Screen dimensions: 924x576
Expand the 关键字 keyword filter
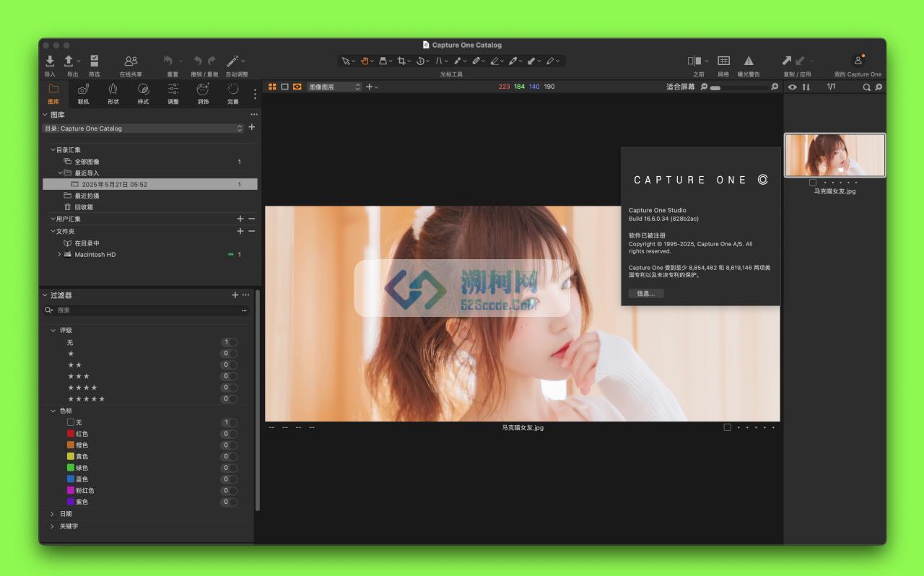tap(52, 526)
